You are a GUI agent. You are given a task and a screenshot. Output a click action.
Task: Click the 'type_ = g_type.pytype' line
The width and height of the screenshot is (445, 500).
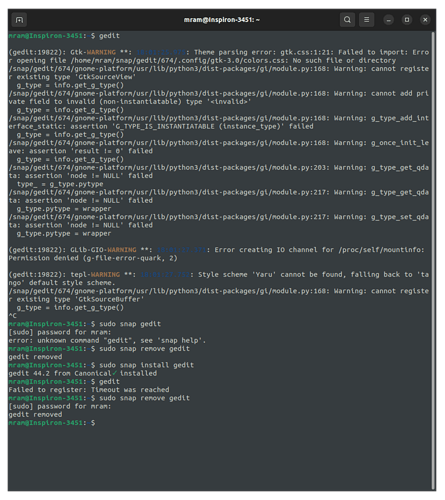point(60,184)
